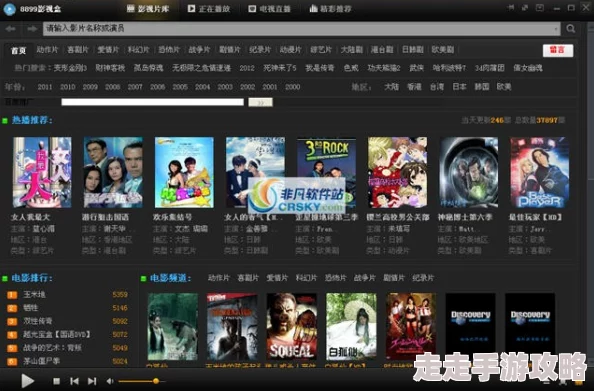This screenshot has height=391, width=594.
Task: Click hot search 死神来了5
Action: pyautogui.click(x=280, y=68)
